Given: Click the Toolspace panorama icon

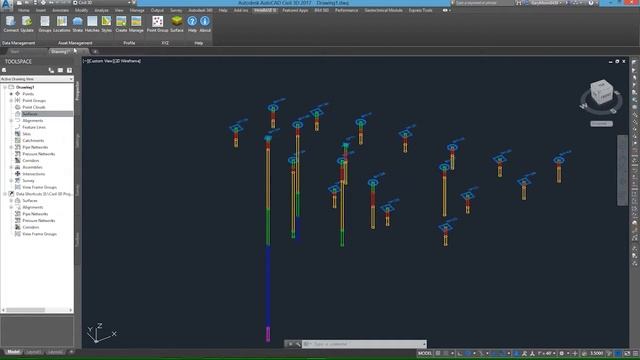Looking at the screenshot, I should click(60, 70).
